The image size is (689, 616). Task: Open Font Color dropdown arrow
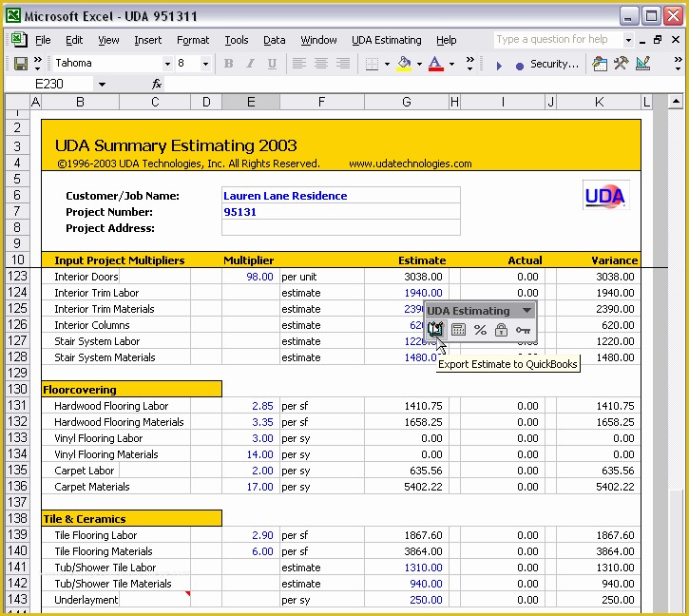tap(451, 65)
